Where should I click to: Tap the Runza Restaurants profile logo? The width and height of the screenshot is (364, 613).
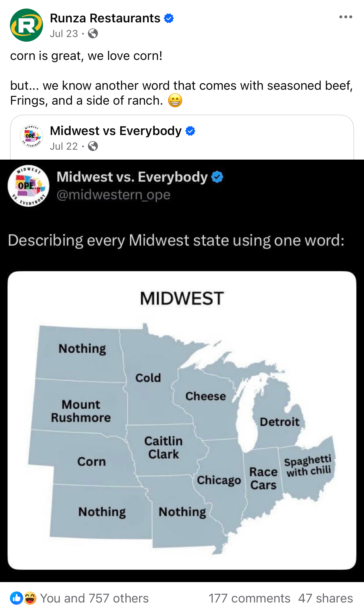click(26, 25)
